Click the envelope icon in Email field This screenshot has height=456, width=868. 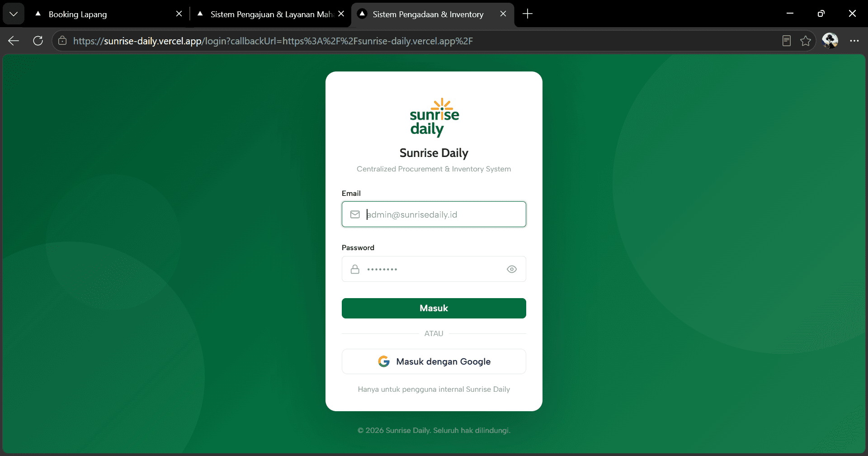355,214
